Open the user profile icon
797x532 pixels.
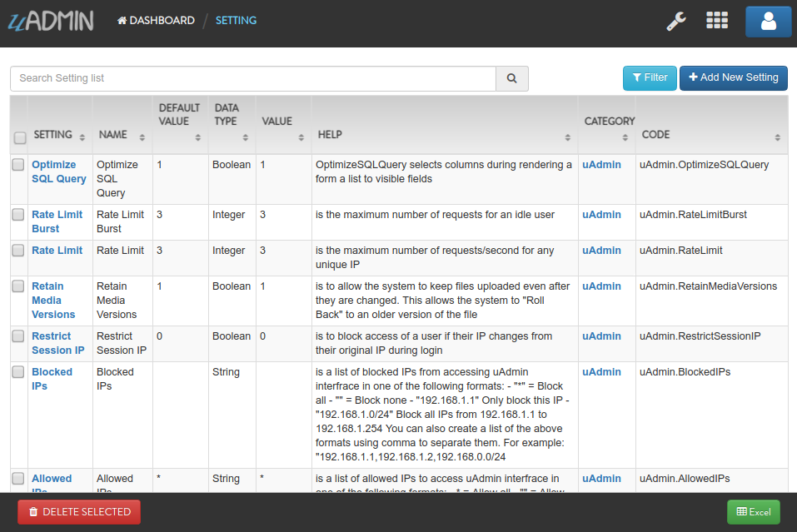768,22
